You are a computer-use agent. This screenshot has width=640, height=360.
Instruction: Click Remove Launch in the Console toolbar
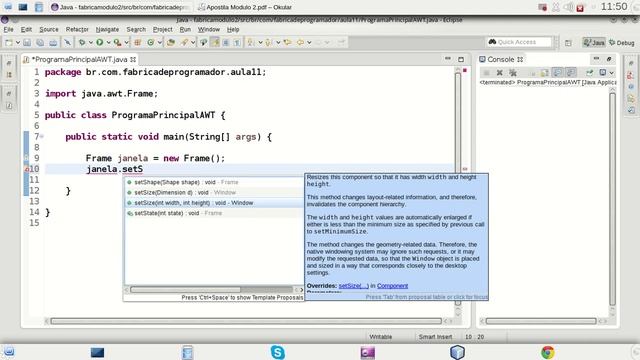point(500,73)
